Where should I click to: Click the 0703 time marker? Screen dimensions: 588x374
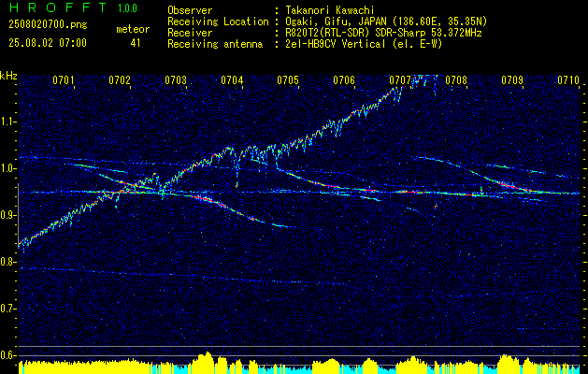coord(176,80)
